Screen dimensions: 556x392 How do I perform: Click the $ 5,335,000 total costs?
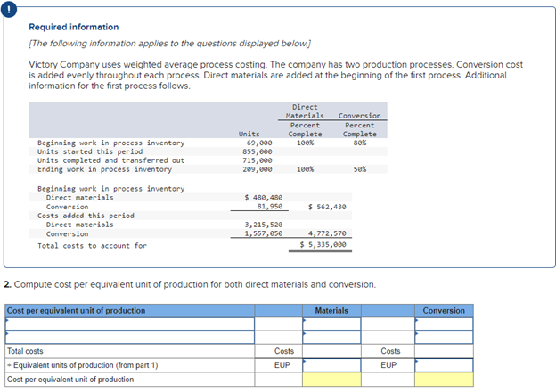tap(323, 245)
